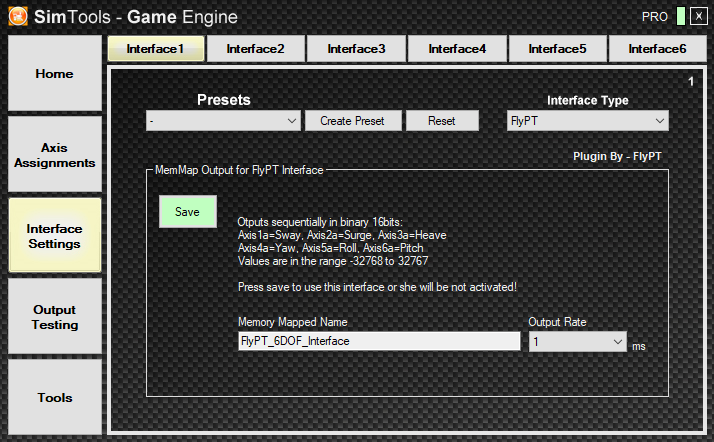Click the green PRO status indicator
This screenshot has height=442, width=714.
(681, 16)
